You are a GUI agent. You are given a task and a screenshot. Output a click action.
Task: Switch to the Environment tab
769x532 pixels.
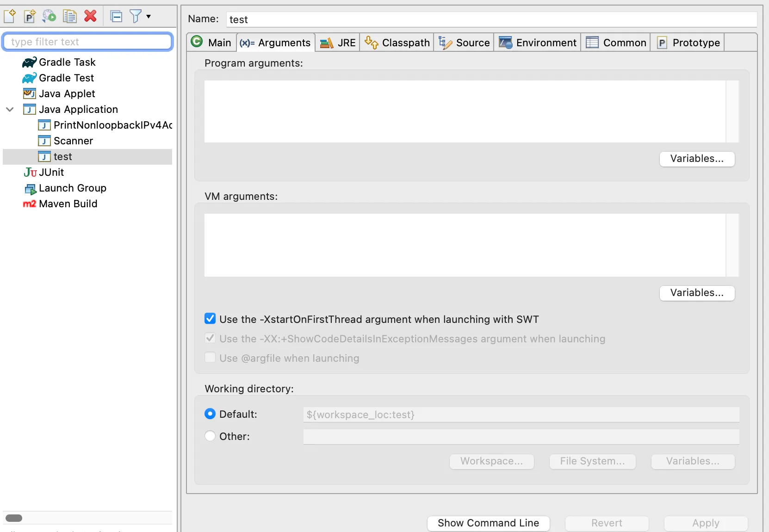coord(538,43)
